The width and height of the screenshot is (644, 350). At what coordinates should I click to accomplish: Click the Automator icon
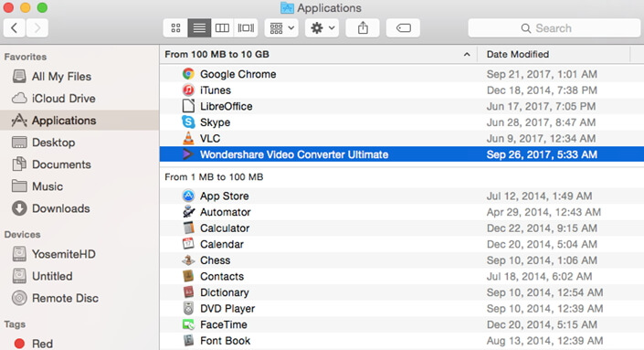188,212
